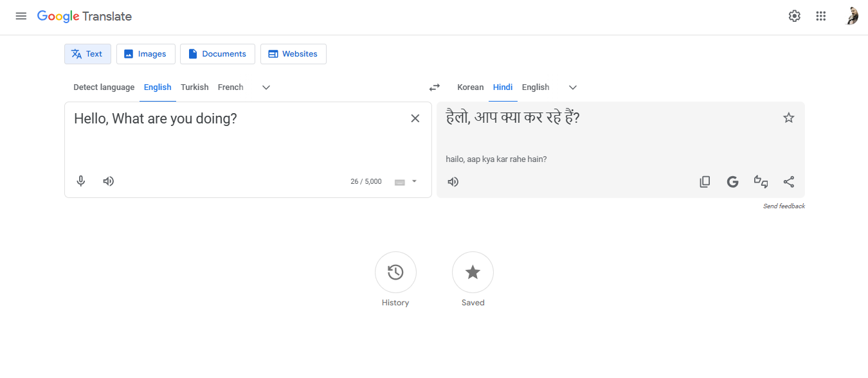Choose Detect language as source
The height and width of the screenshot is (378, 868).
(104, 87)
